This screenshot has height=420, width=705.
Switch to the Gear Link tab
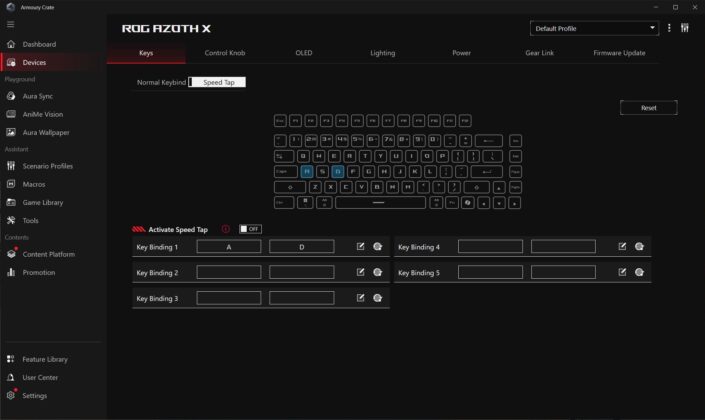pyautogui.click(x=540, y=53)
